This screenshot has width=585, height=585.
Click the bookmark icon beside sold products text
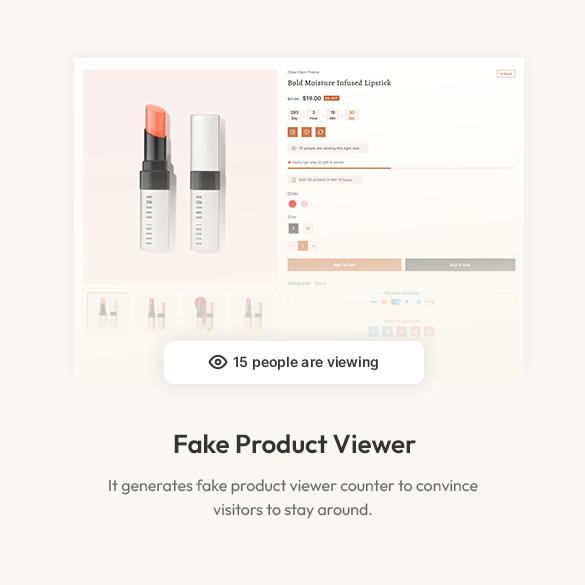(x=294, y=180)
